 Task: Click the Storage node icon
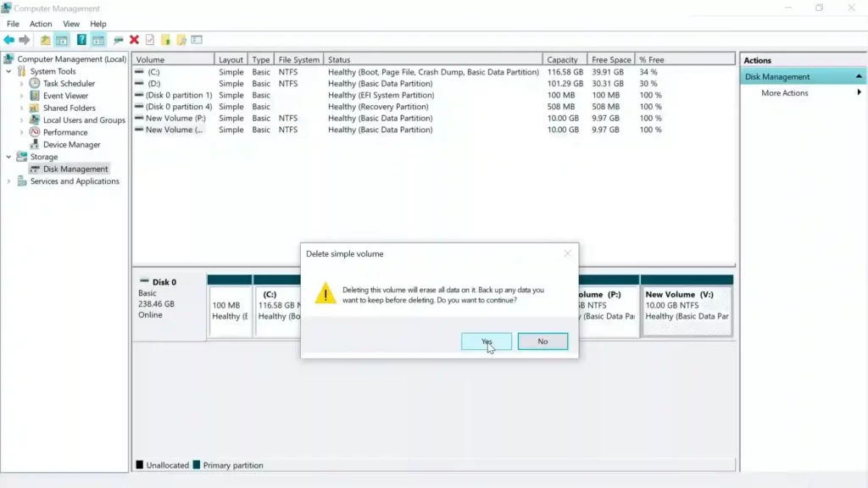21,157
